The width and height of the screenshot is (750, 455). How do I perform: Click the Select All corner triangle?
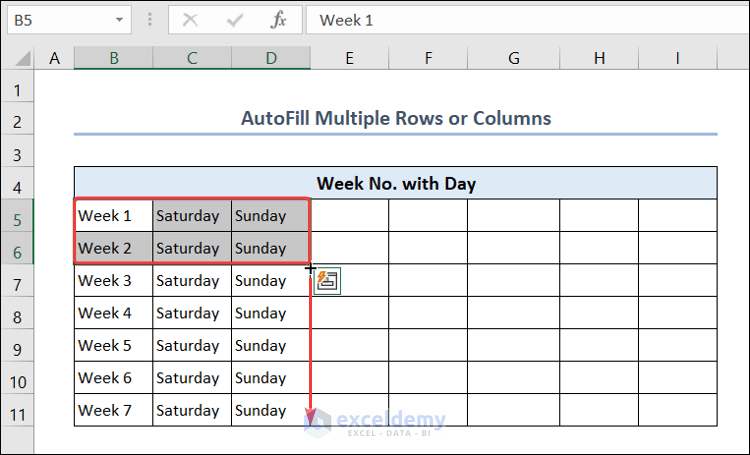point(18,59)
